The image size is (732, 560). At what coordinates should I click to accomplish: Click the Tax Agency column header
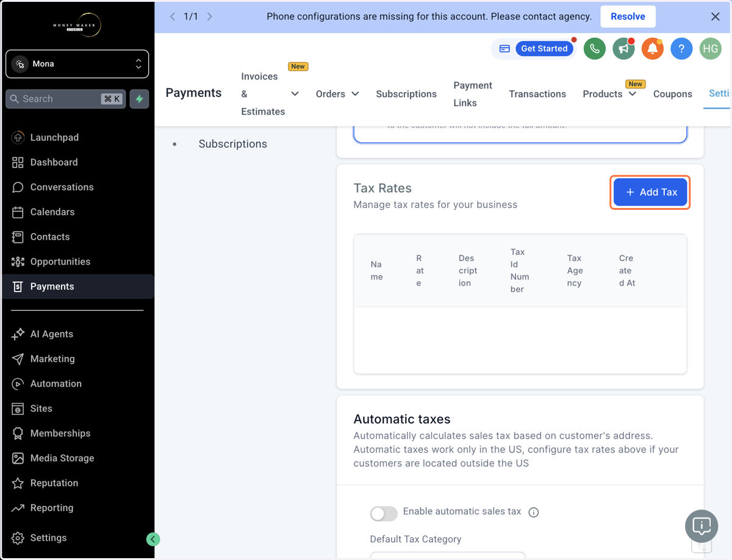575,271
